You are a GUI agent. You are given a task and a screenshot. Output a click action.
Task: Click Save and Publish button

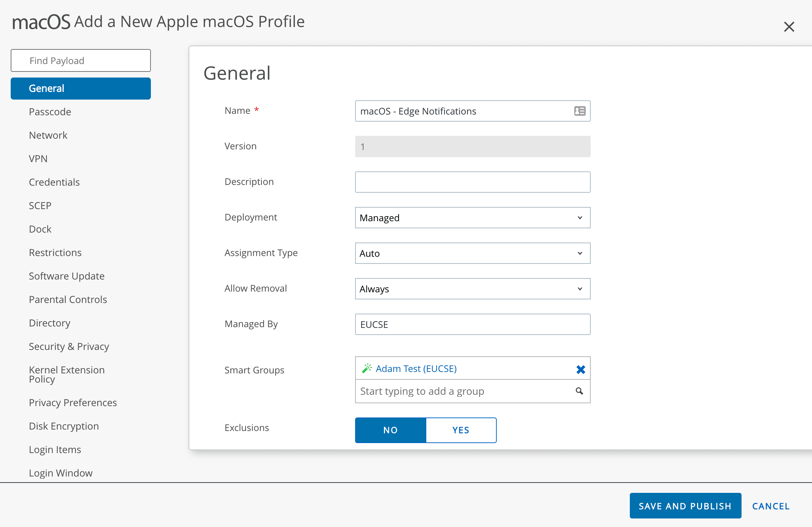[685, 506]
